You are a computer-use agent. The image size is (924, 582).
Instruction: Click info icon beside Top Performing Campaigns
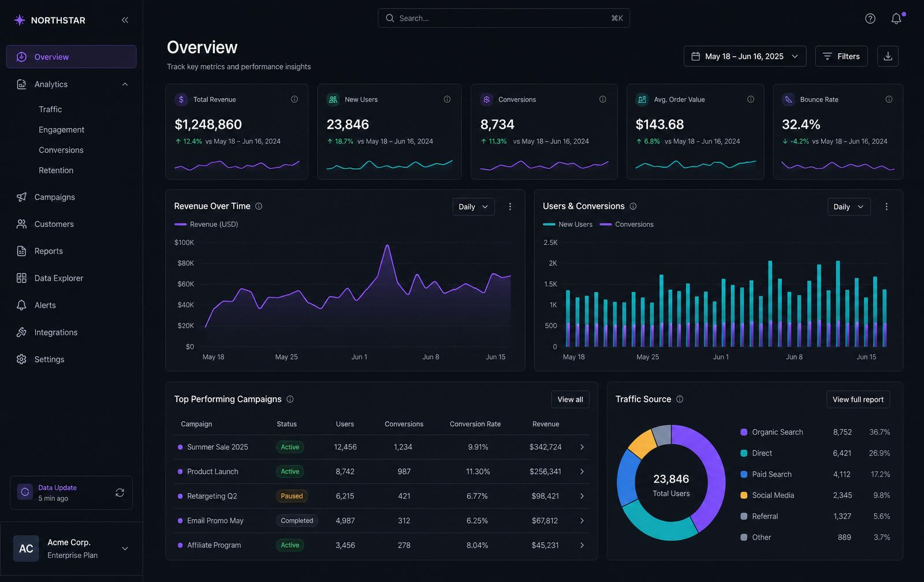click(x=290, y=399)
